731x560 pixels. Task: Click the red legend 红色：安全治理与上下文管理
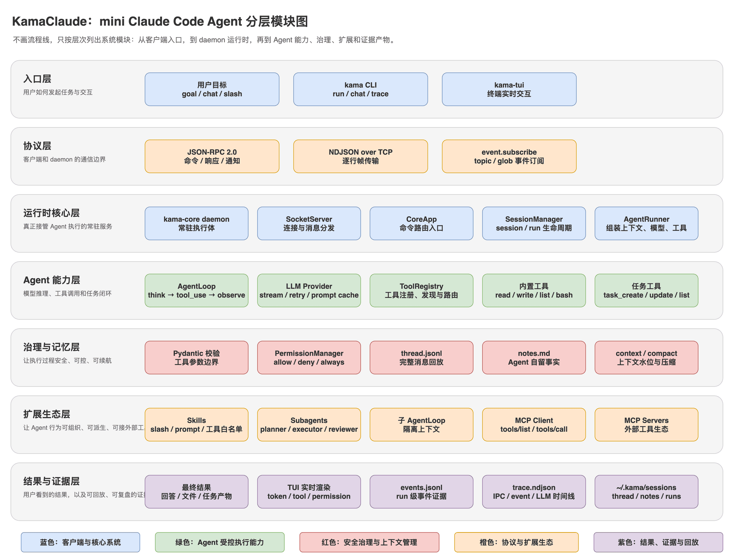[369, 542]
